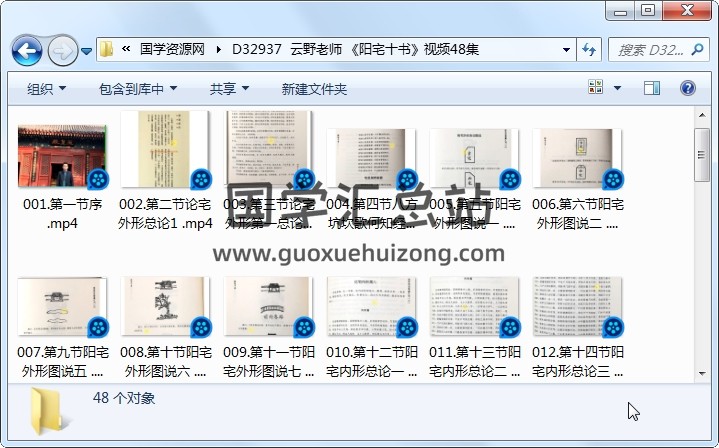Click the 国学资源网 breadcrumb in address bar
This screenshot has width=719, height=448.
172,49
